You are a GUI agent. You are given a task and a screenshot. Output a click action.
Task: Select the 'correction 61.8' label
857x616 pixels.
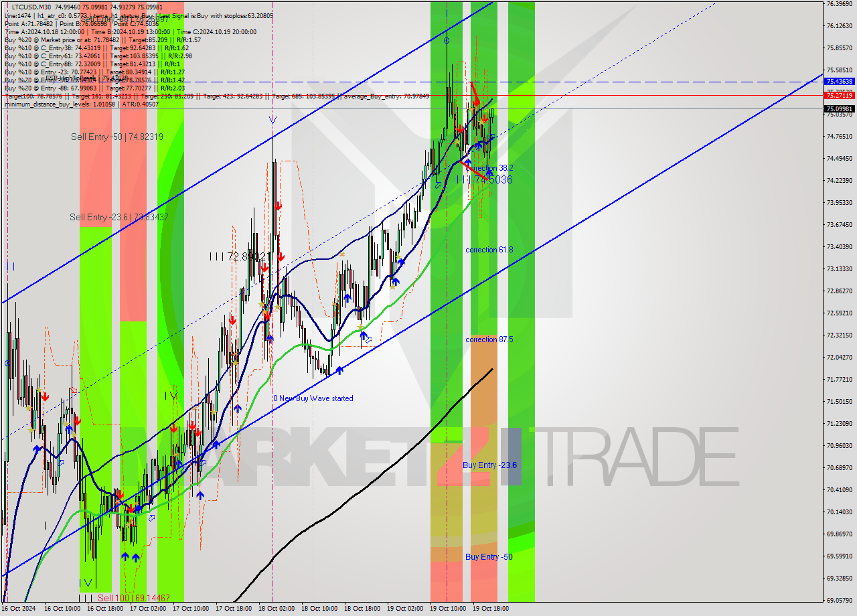click(x=489, y=250)
